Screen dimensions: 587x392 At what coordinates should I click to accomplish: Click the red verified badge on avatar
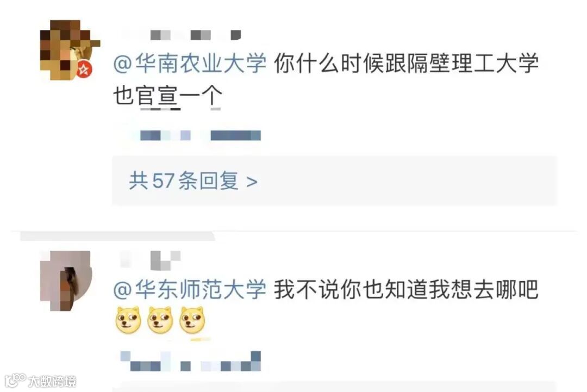click(x=85, y=70)
